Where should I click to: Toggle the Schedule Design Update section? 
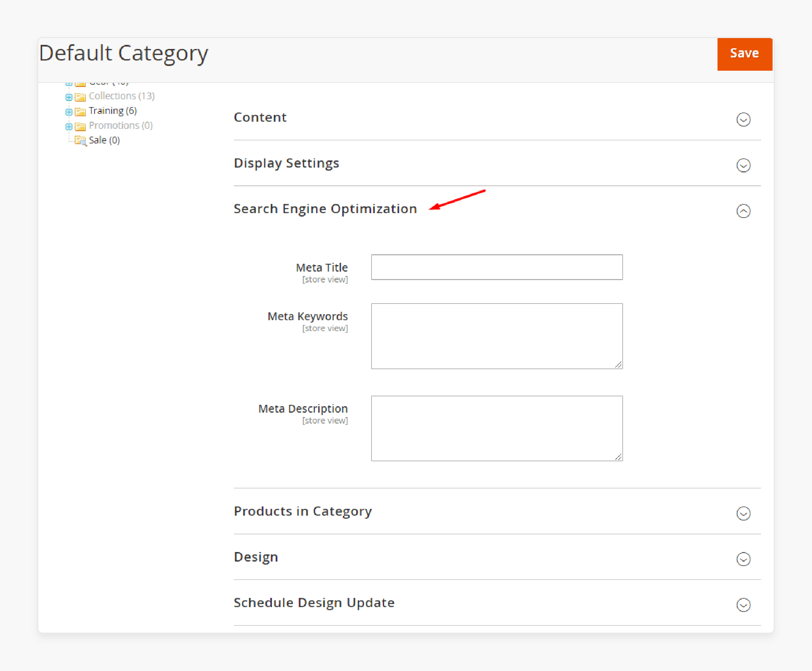[743, 603]
